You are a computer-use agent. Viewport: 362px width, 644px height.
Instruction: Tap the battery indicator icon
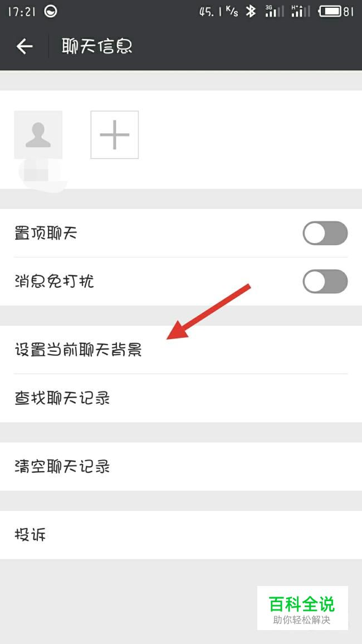pyautogui.click(x=330, y=12)
